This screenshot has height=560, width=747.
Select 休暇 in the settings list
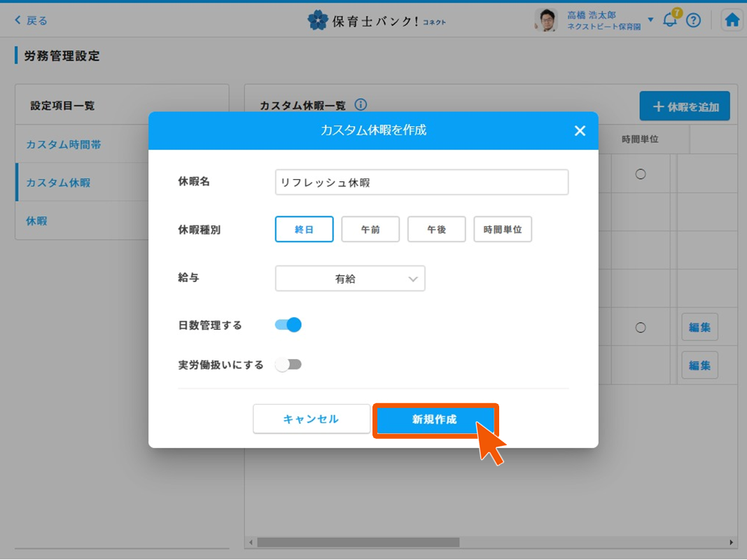tap(36, 221)
